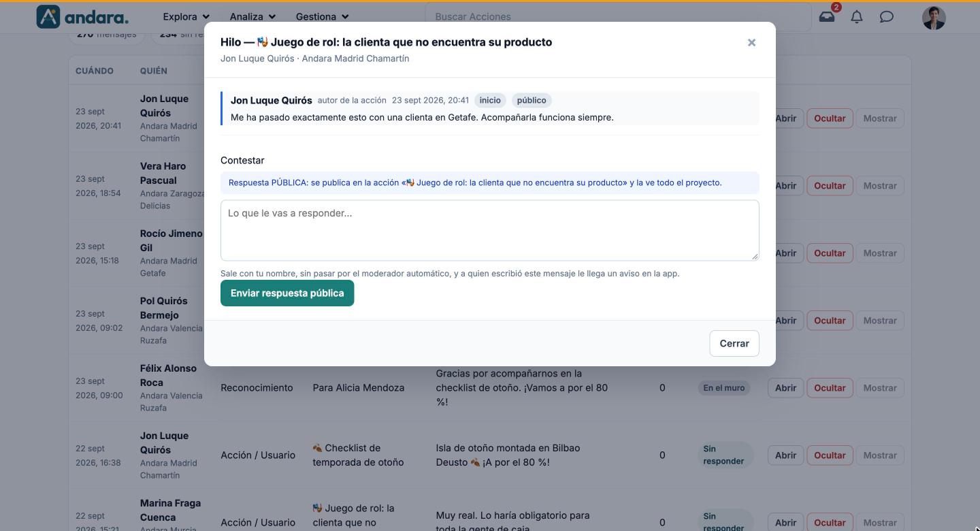Image resolution: width=980 pixels, height=531 pixels.
Task: Click the Buscar Acciones search field
Action: pyautogui.click(x=618, y=16)
